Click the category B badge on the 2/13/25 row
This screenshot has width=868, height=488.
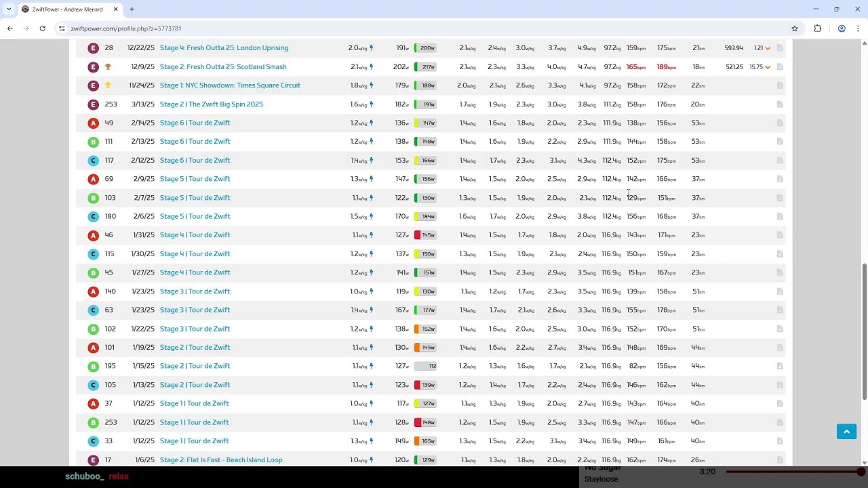94,142
